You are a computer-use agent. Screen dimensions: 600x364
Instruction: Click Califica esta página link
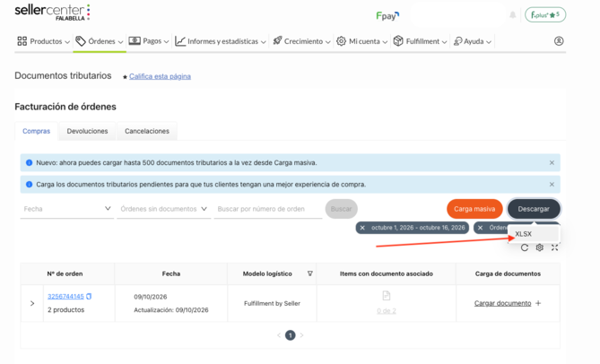coord(160,76)
